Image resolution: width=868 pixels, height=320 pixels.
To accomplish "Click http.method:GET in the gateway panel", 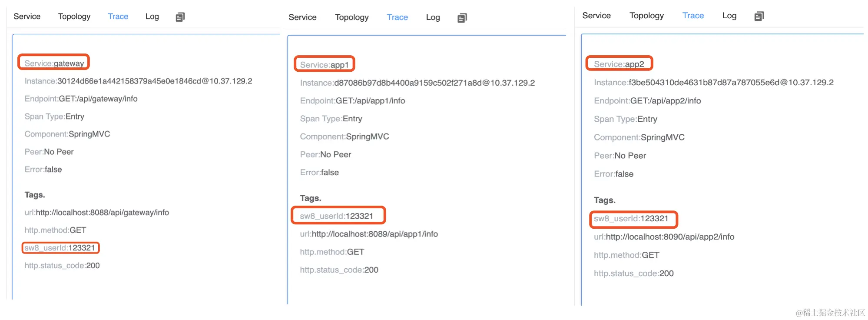I will pos(55,230).
